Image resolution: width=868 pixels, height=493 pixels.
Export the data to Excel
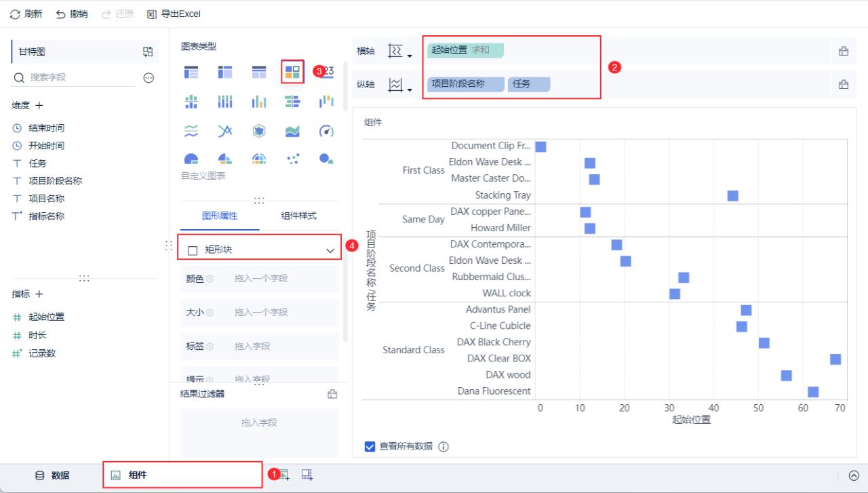pos(174,14)
